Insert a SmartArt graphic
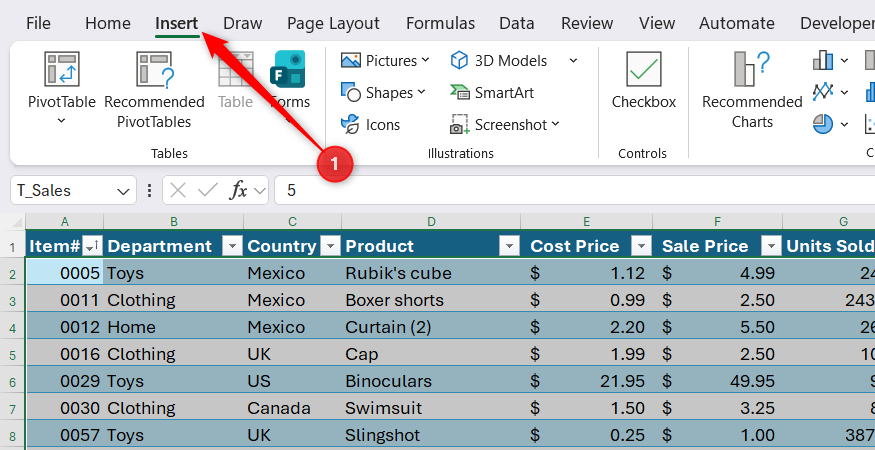Screen dimensions: 875x450 tap(492, 92)
